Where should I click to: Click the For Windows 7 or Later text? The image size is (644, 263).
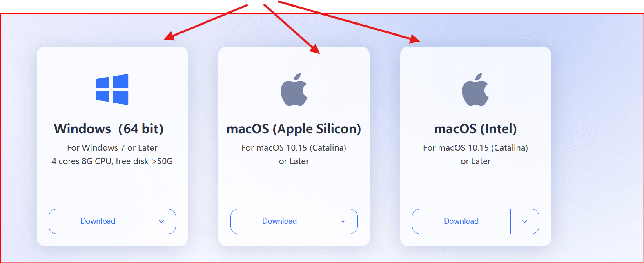click(x=112, y=148)
